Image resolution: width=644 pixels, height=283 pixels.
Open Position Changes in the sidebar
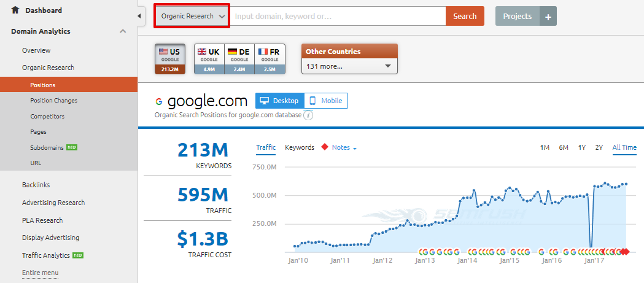[54, 101]
